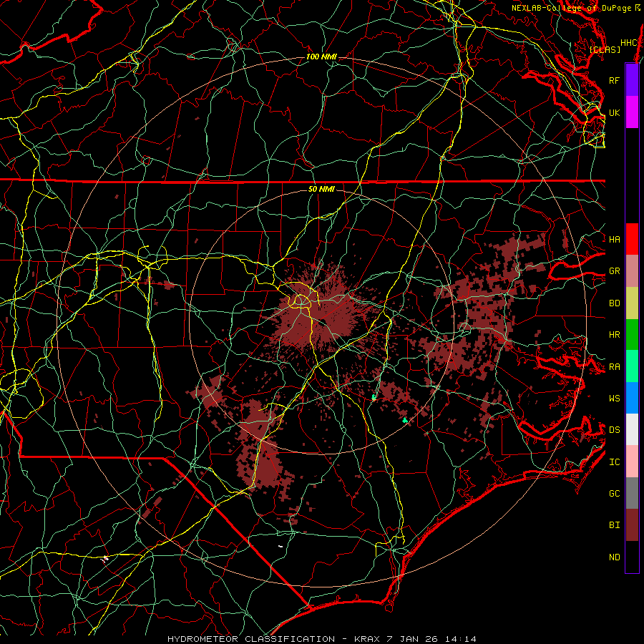The width and height of the screenshot is (644, 644).
Task: Click the 'HYDROMETEOR CLASSIFICATION' title text
Action: point(251,639)
